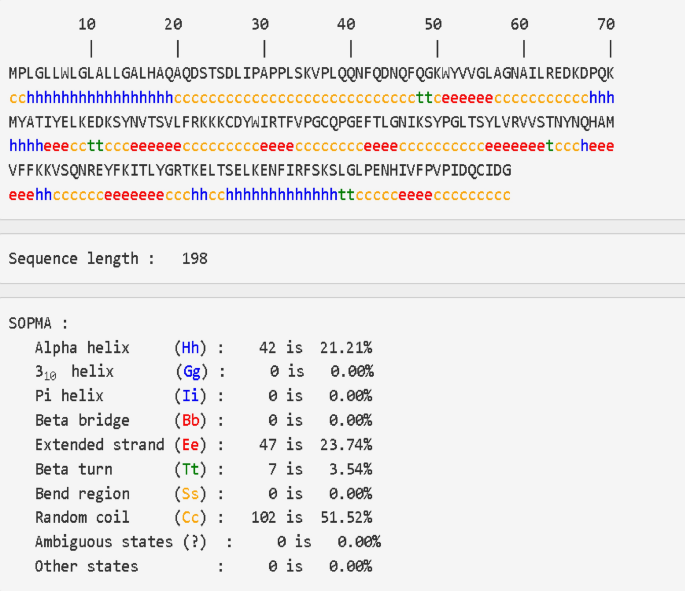Click the Beta turn label

pos(73,469)
